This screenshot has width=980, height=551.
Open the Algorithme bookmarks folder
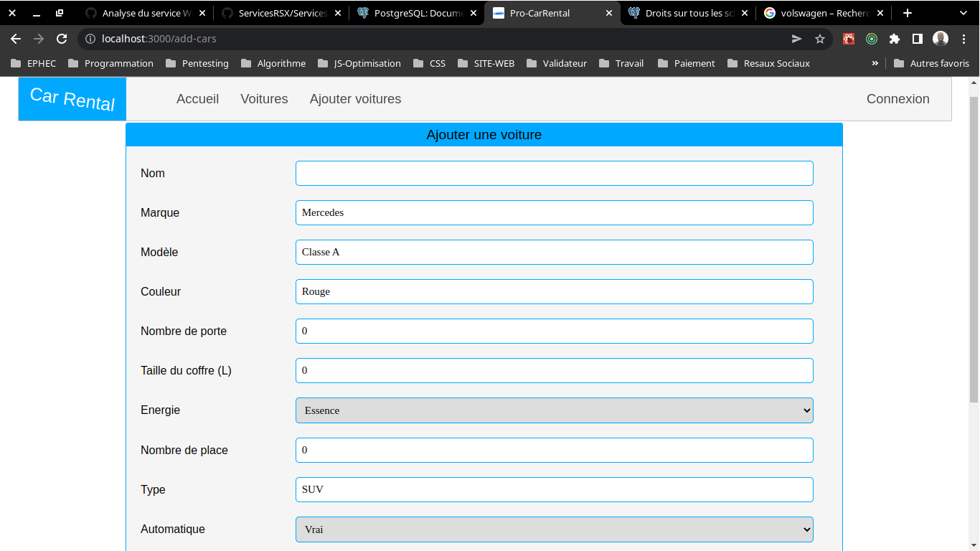pyautogui.click(x=273, y=63)
